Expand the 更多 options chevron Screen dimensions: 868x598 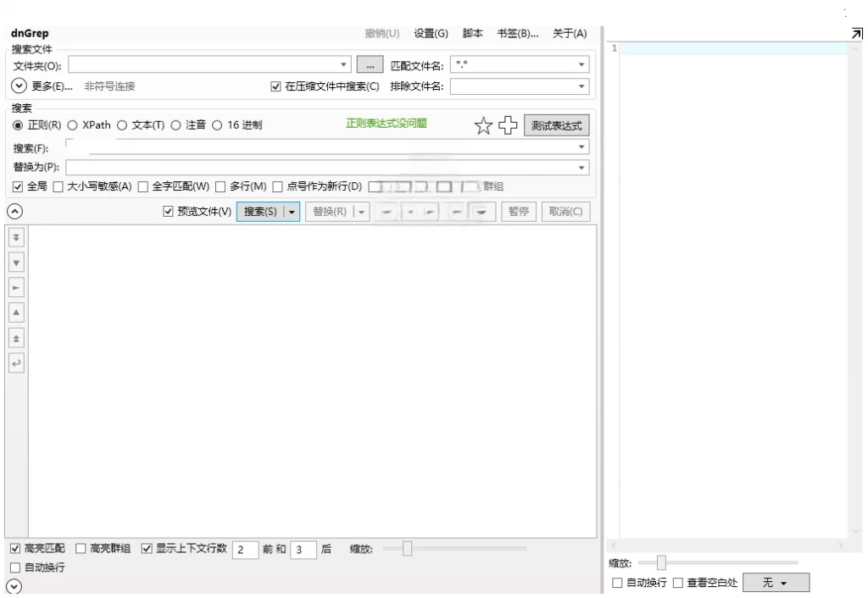[19, 86]
